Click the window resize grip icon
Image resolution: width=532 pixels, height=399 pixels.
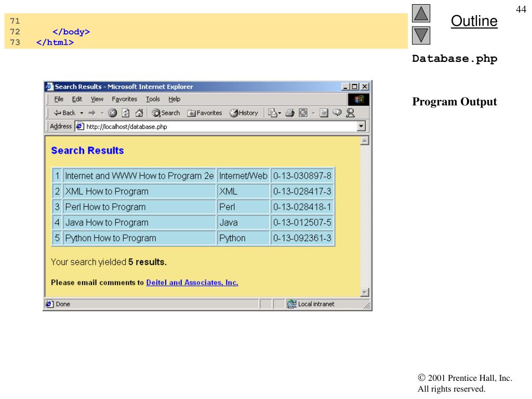[367, 305]
